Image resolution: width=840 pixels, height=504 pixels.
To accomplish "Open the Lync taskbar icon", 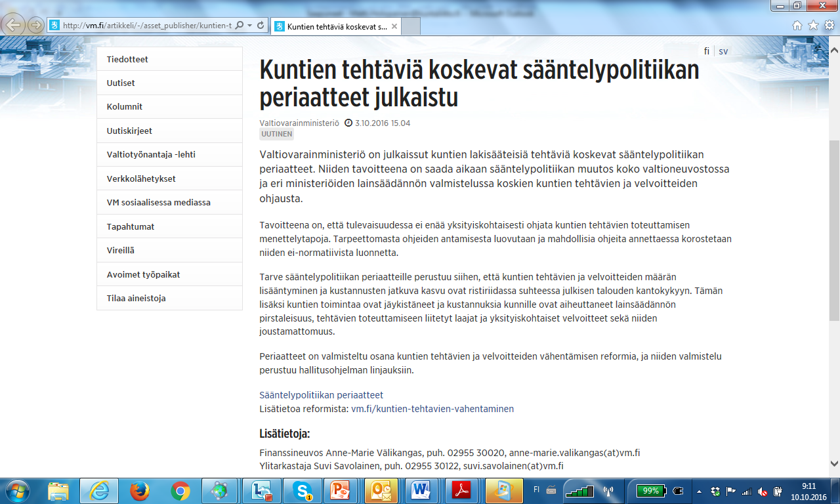I will point(261,491).
